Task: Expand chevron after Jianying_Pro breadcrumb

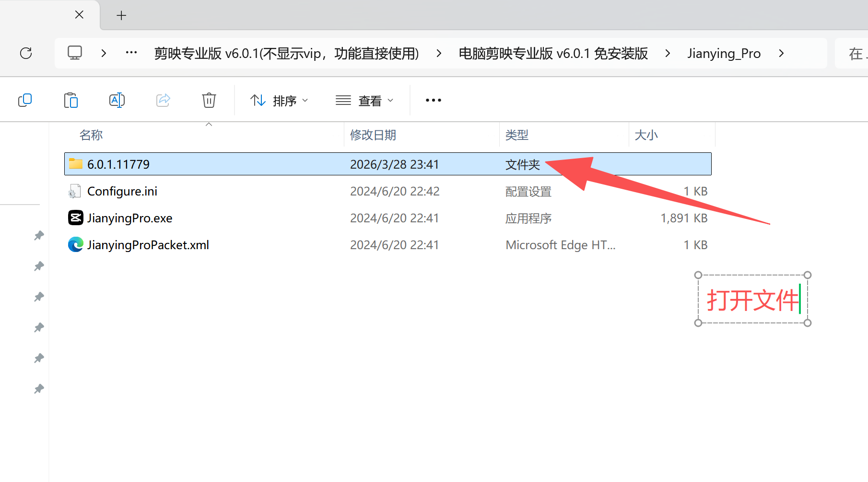Action: click(x=781, y=53)
